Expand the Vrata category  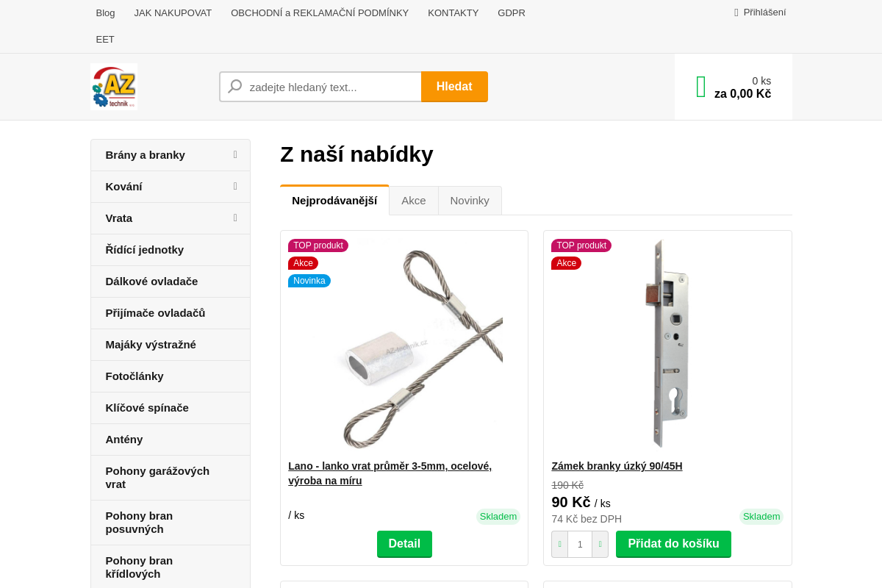(234, 218)
